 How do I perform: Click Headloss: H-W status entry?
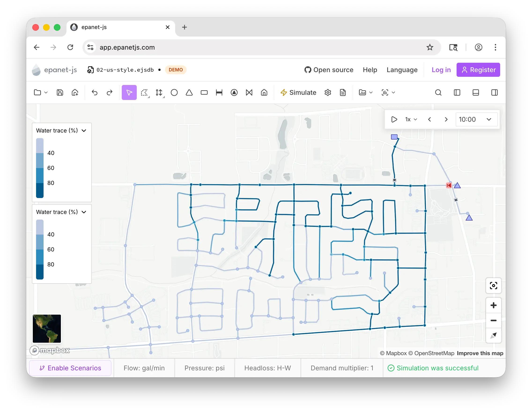point(267,368)
